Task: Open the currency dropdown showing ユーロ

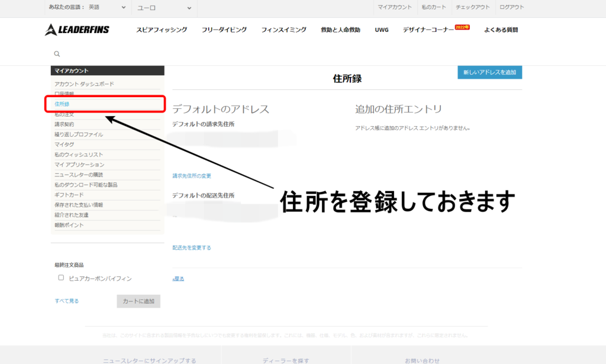Action: [164, 8]
